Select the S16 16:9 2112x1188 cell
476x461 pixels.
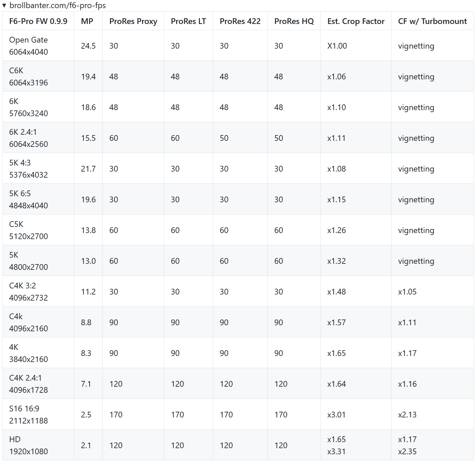point(29,415)
